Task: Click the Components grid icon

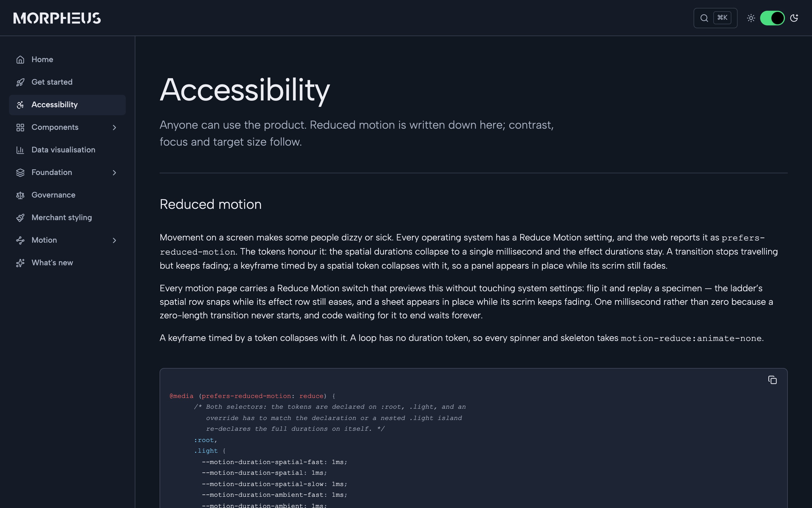Action: pos(20,127)
